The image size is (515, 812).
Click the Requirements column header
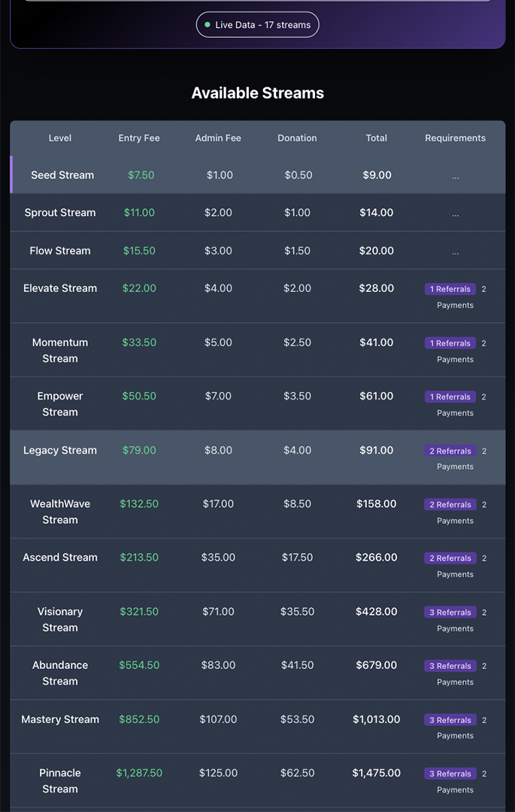click(455, 138)
